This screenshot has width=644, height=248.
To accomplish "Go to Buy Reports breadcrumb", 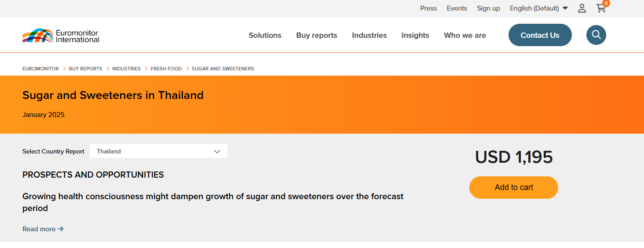I will (85, 69).
